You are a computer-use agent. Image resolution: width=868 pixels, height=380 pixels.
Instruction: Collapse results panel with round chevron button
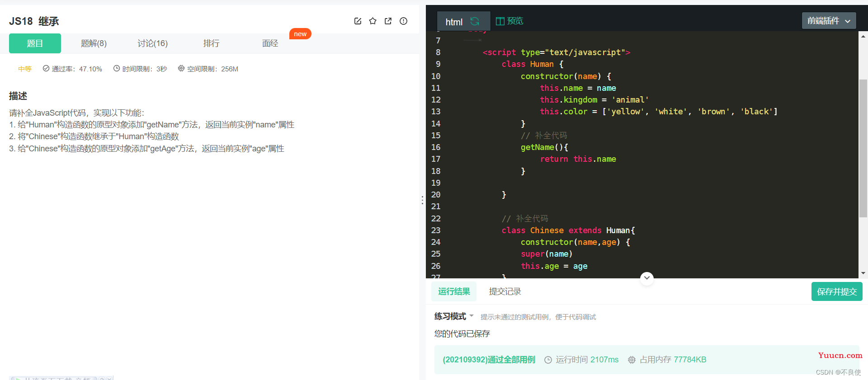coord(647,278)
